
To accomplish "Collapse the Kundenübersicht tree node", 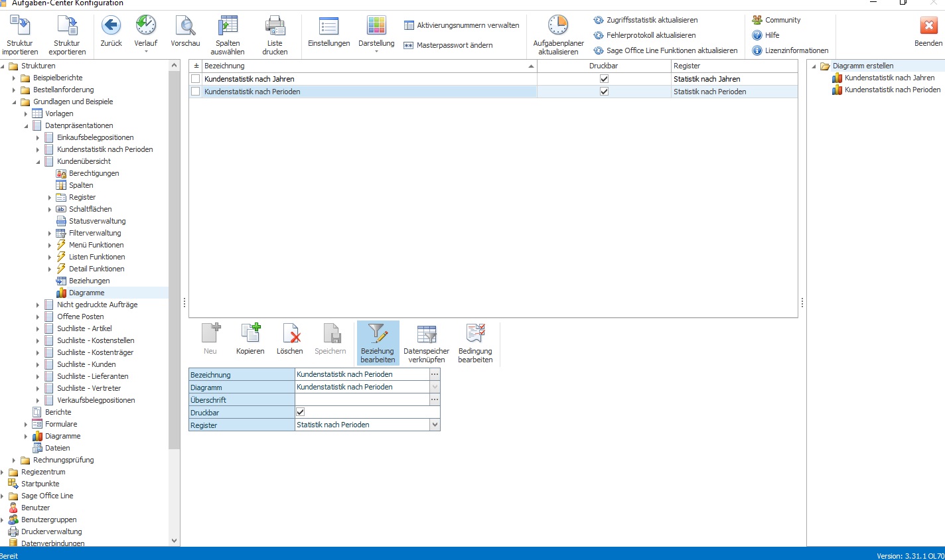I will point(38,161).
